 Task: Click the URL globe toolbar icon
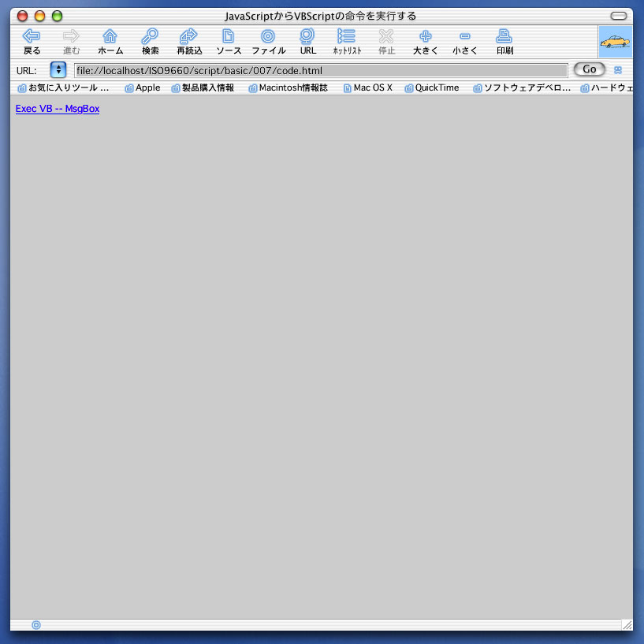click(307, 36)
